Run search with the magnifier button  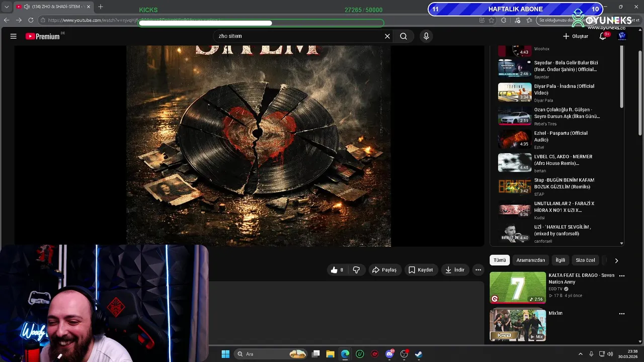point(404,36)
